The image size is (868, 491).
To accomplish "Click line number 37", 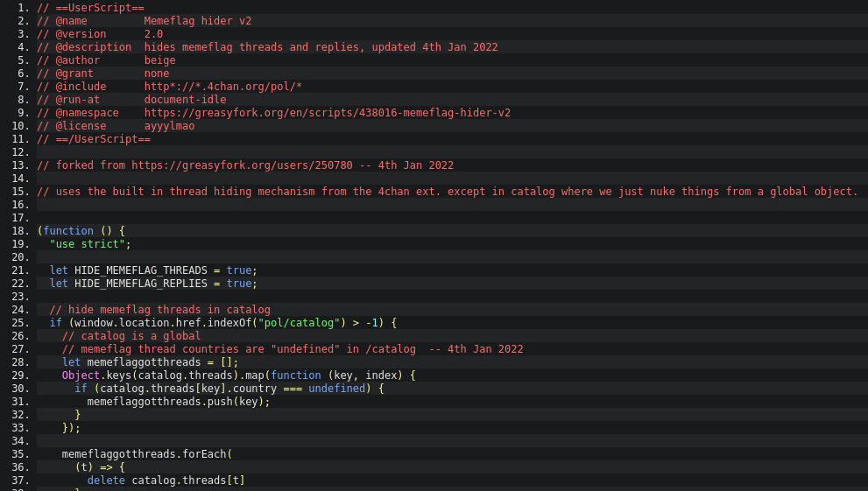I will pos(20,480).
